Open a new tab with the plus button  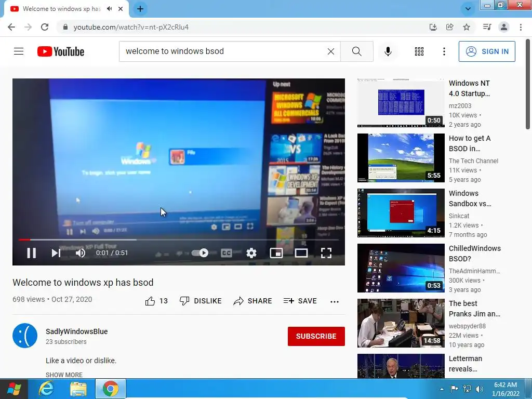[x=140, y=9]
